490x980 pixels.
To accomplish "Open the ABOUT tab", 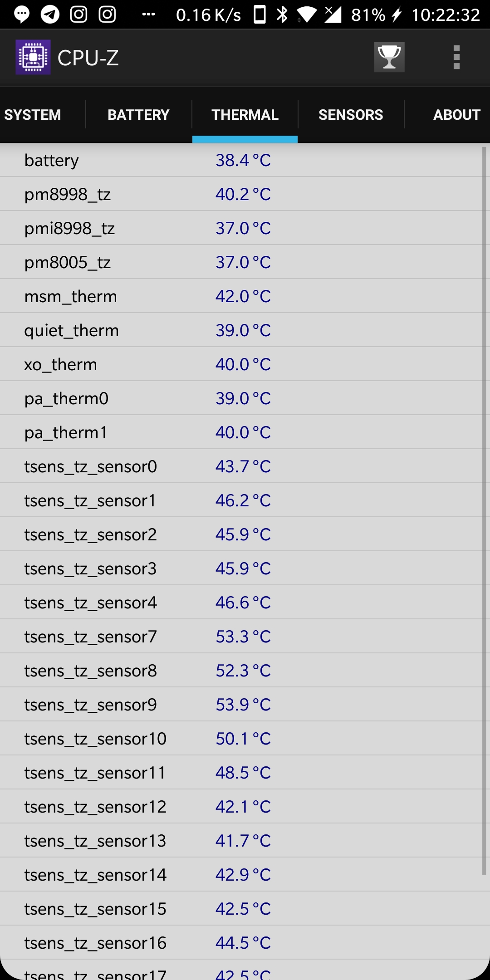I will pos(457,115).
